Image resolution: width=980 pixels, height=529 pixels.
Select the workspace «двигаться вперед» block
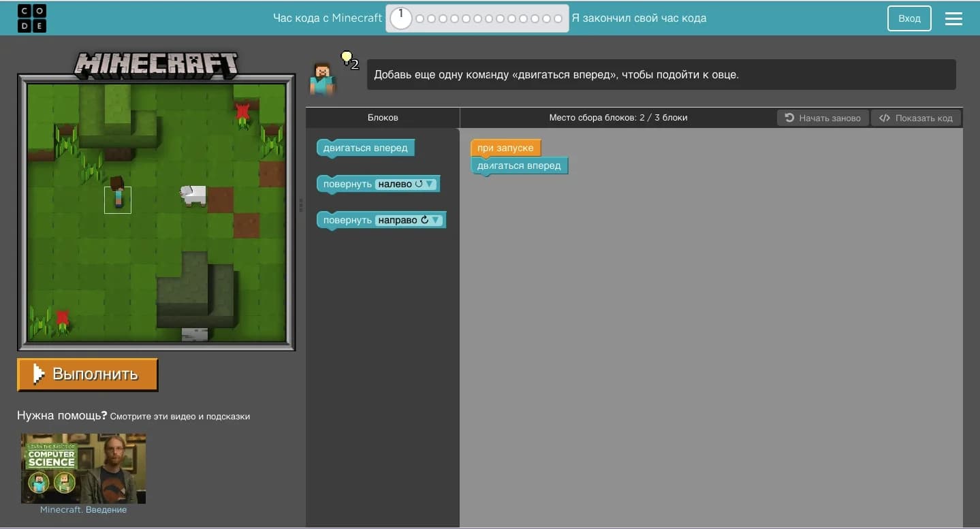(519, 165)
